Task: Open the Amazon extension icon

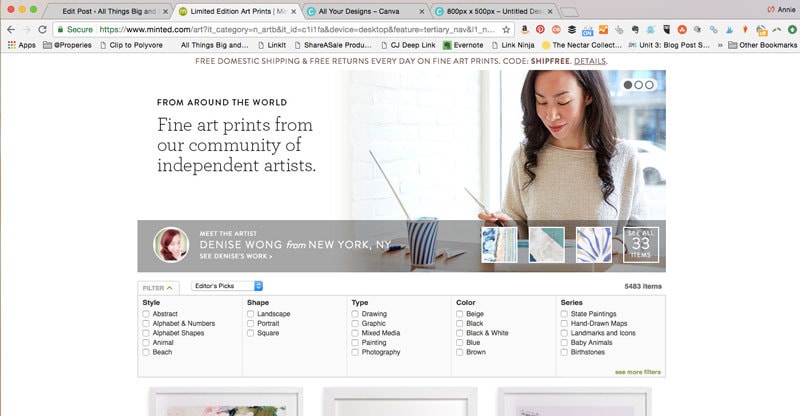Action: [x=524, y=30]
